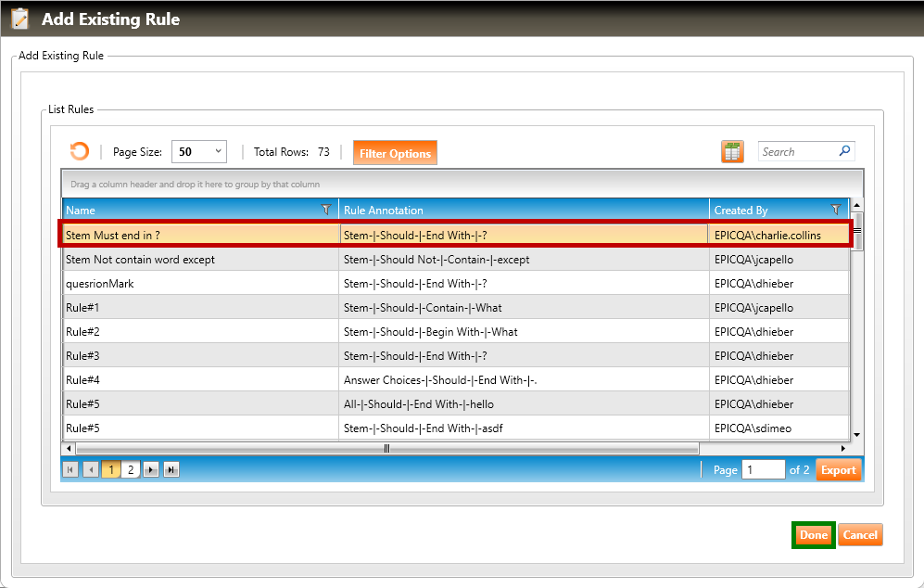Expand the Page Size dropdown
Screen dimensions: 924x588
pyautogui.click(x=219, y=151)
